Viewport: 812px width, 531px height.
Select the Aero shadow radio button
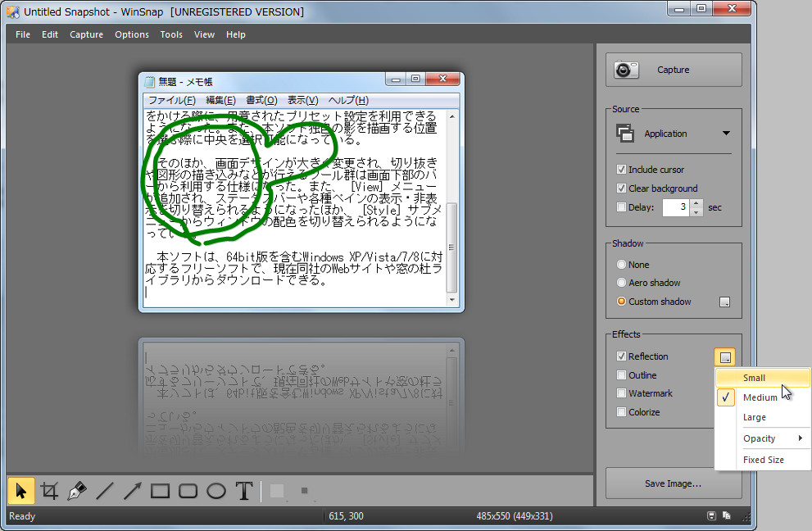coord(622,282)
